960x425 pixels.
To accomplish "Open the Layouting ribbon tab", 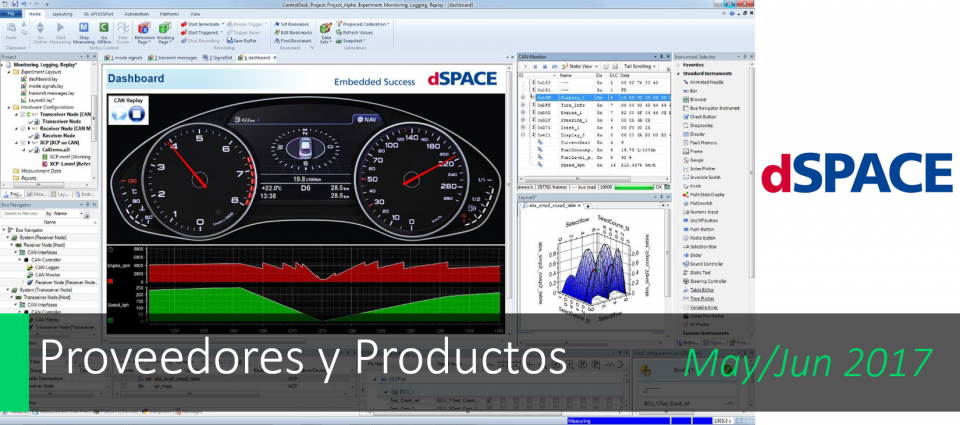I will tap(62, 13).
